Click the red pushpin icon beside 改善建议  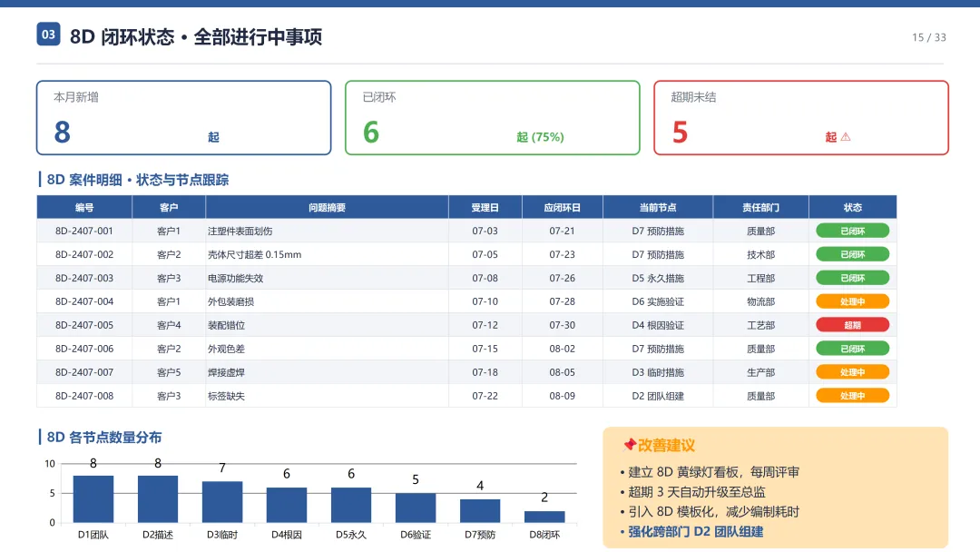(x=630, y=445)
